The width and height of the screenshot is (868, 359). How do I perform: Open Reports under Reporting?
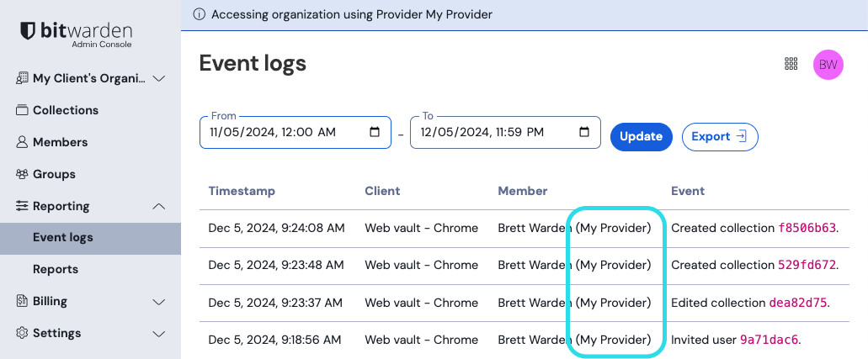[x=56, y=269]
